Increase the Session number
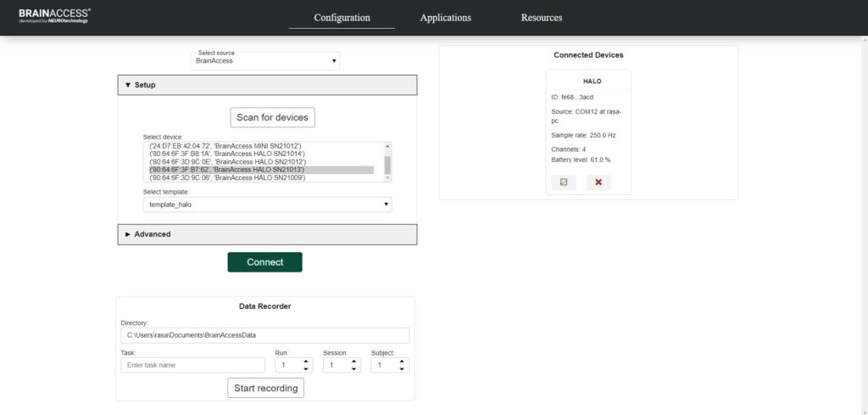The height and width of the screenshot is (415, 868). [353, 362]
